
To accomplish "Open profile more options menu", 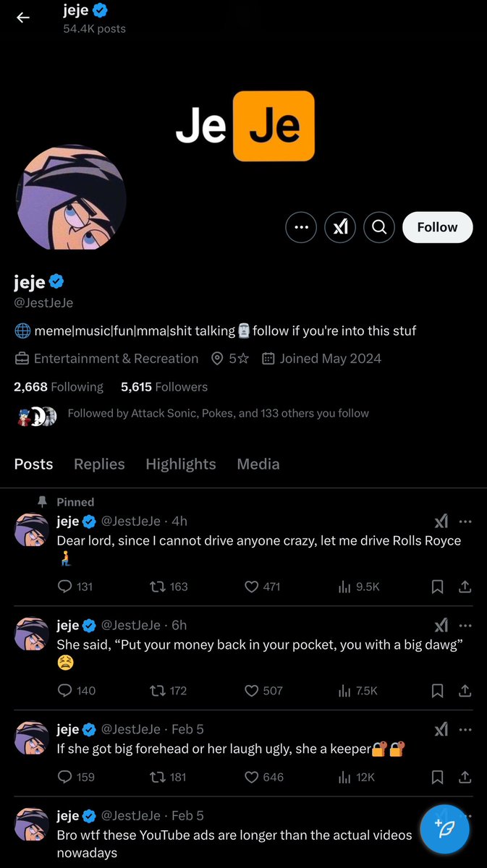I will coord(301,227).
